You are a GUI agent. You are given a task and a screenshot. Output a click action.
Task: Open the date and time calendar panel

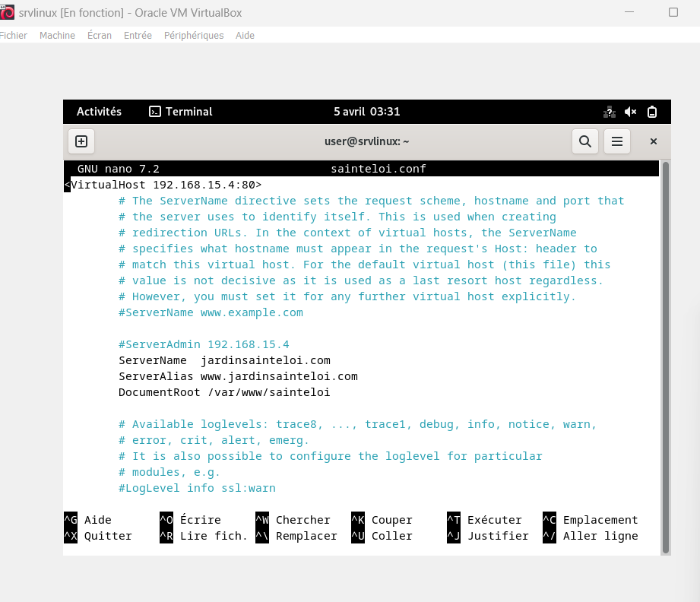point(366,112)
